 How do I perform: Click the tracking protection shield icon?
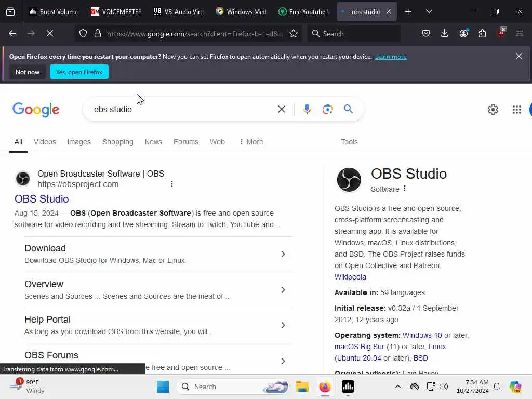pos(83,34)
